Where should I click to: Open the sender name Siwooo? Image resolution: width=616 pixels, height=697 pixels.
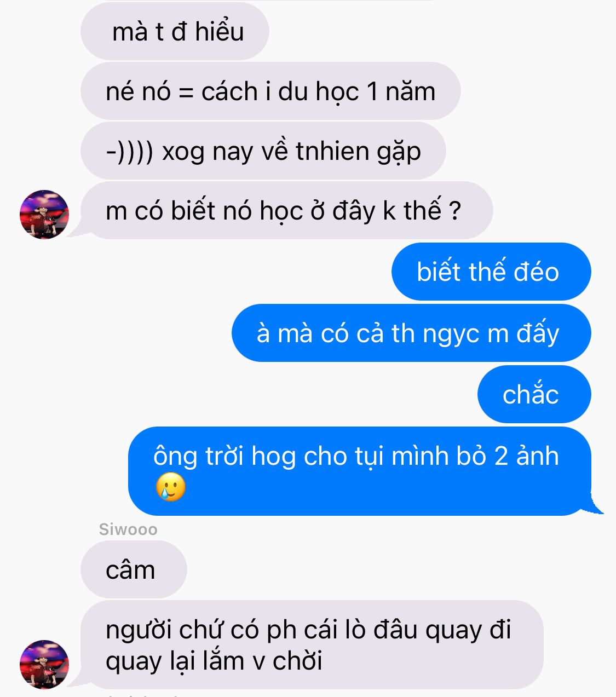click(x=128, y=529)
